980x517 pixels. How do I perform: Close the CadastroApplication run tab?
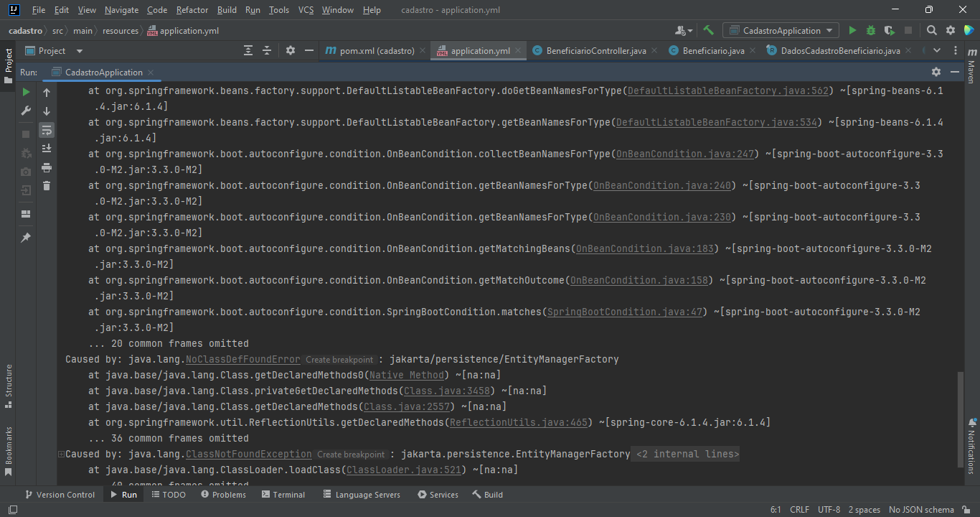coord(151,73)
